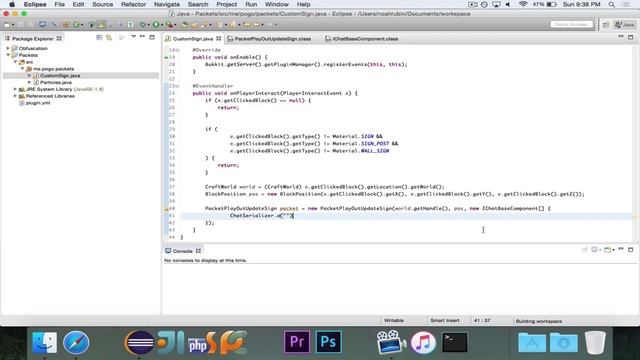Open the Help menu

[303, 4]
